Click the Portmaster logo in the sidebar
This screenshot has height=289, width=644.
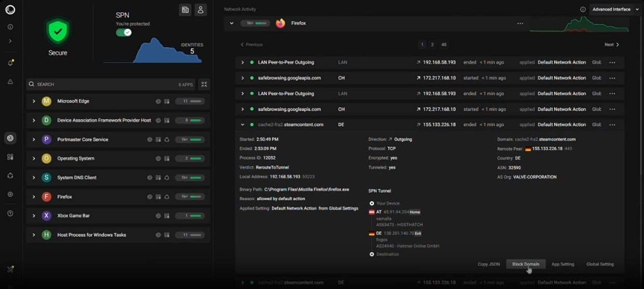10,9
